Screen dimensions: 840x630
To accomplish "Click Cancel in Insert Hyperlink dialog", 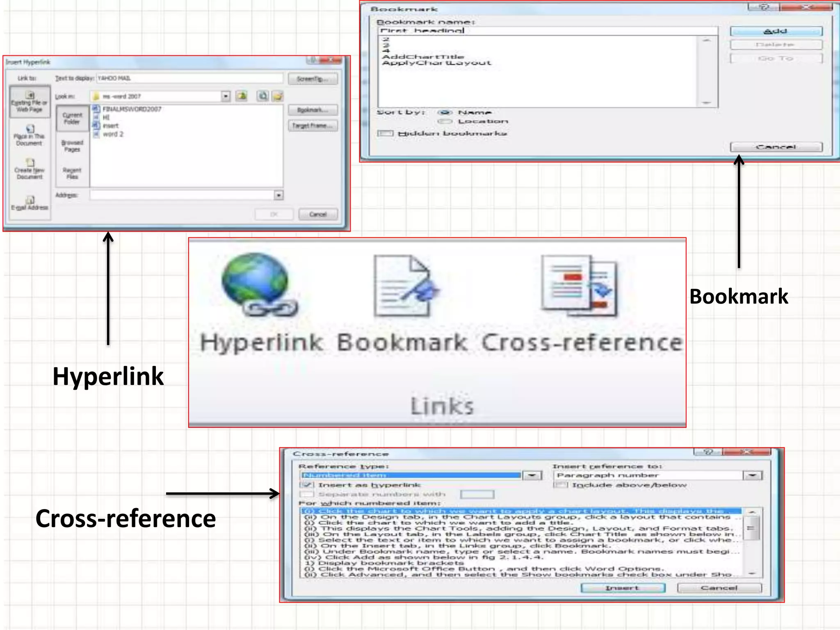I will (x=318, y=214).
